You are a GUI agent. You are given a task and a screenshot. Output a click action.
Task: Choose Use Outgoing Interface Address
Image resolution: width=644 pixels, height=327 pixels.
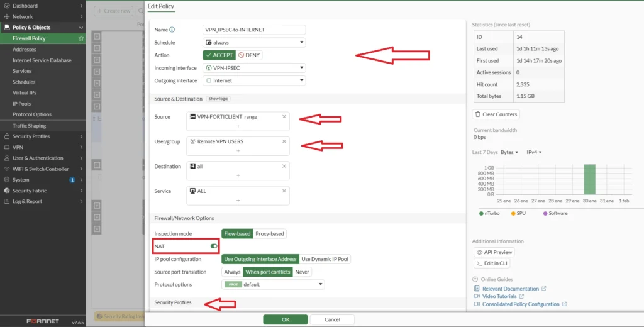click(x=260, y=259)
